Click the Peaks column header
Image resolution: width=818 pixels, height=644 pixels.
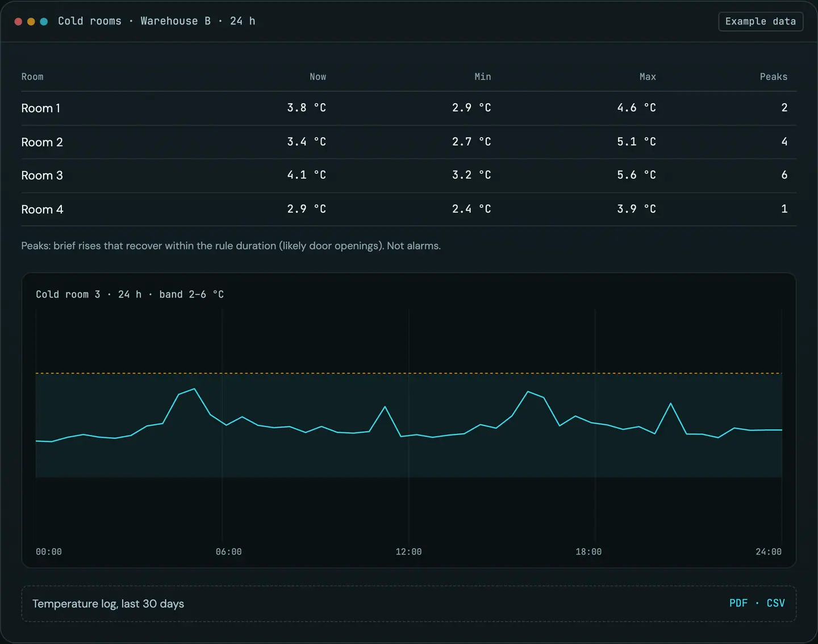pyautogui.click(x=774, y=77)
